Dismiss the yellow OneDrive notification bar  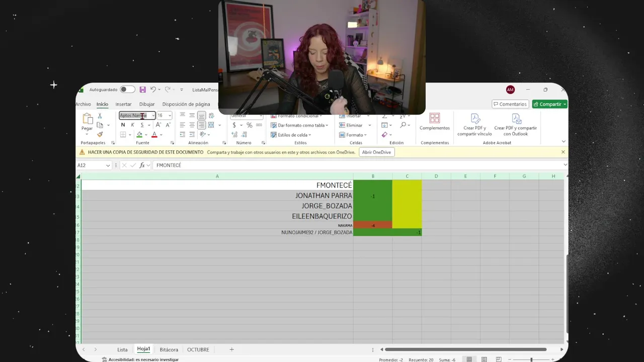pos(563,152)
